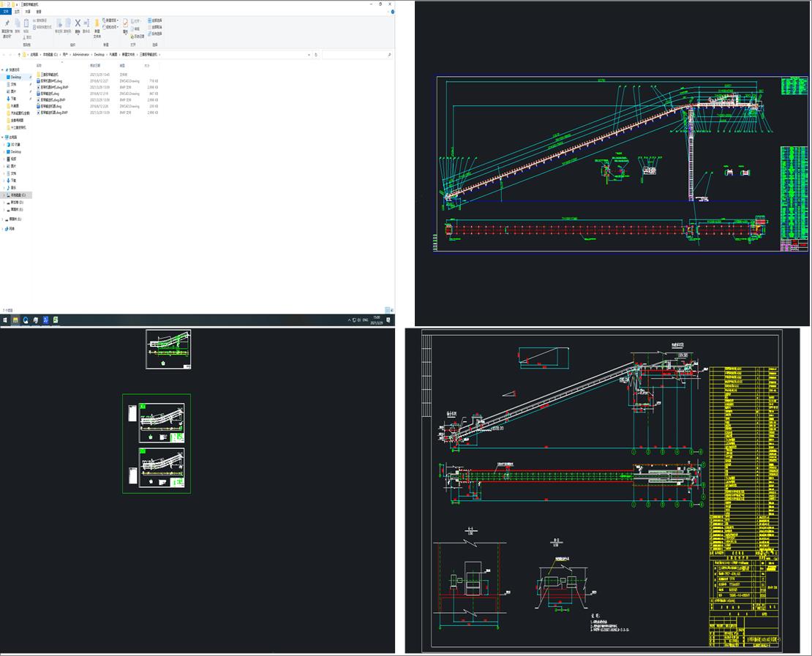
Task: Select the folder row in file list
Action: (97, 75)
